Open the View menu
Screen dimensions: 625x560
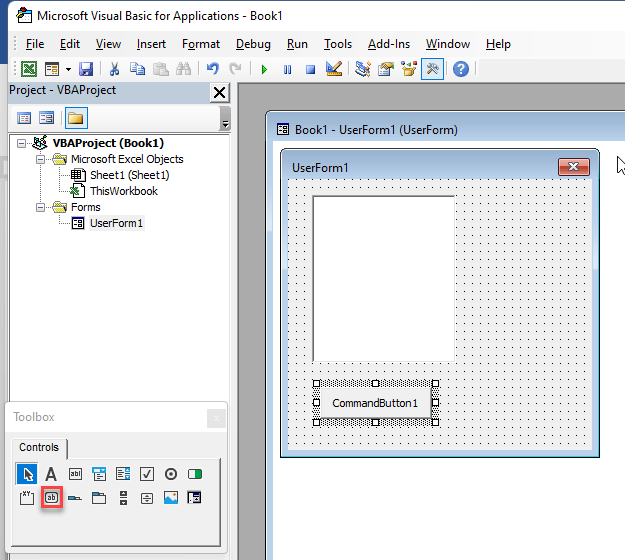click(x=108, y=44)
